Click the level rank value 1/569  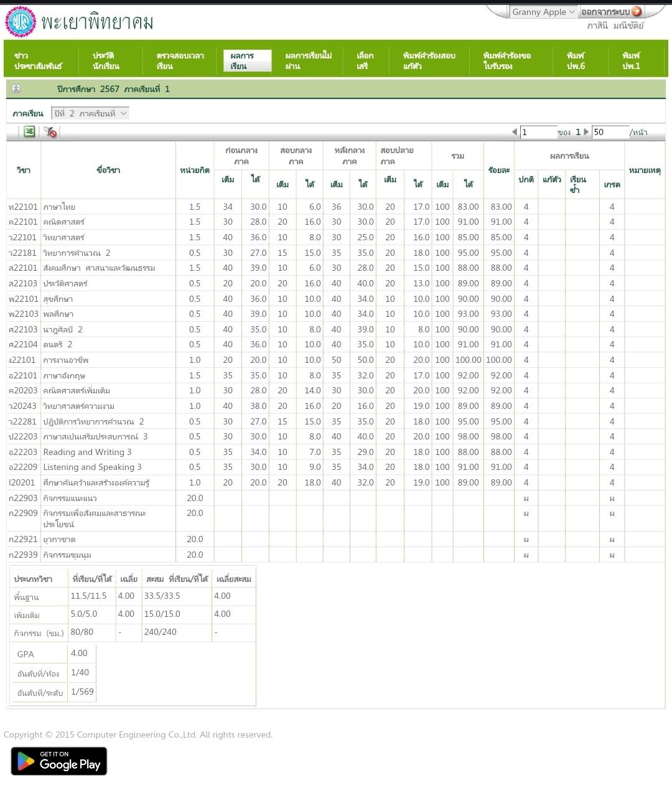click(x=82, y=692)
